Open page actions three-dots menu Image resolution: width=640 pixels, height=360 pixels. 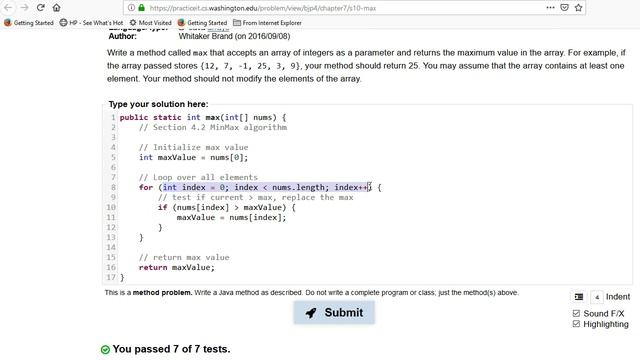point(550,8)
